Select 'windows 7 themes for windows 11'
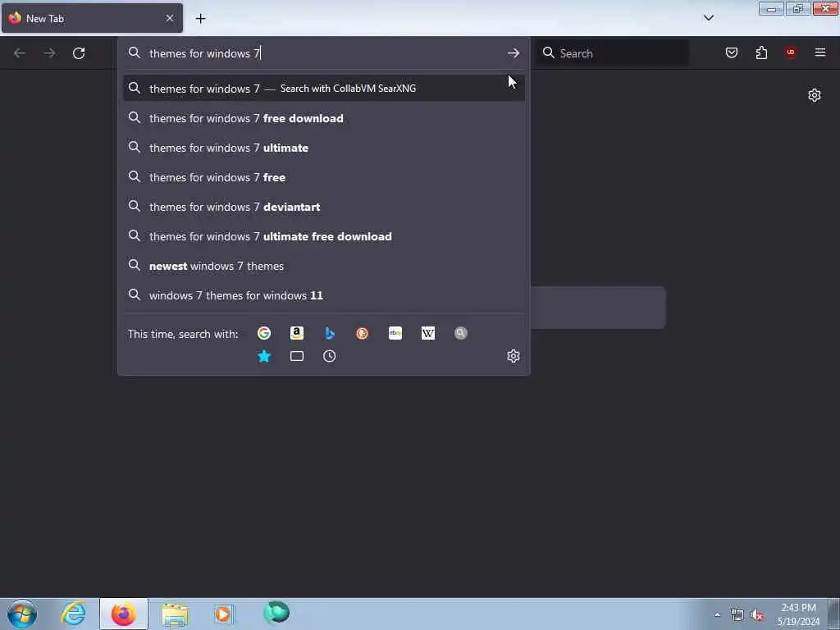Image resolution: width=840 pixels, height=630 pixels. tap(323, 295)
